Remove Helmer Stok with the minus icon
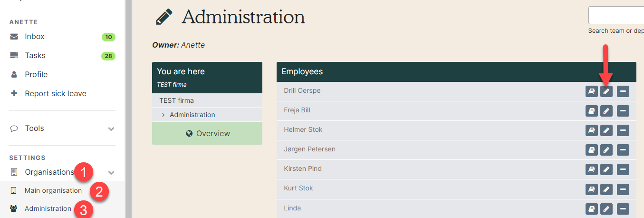 [623, 130]
